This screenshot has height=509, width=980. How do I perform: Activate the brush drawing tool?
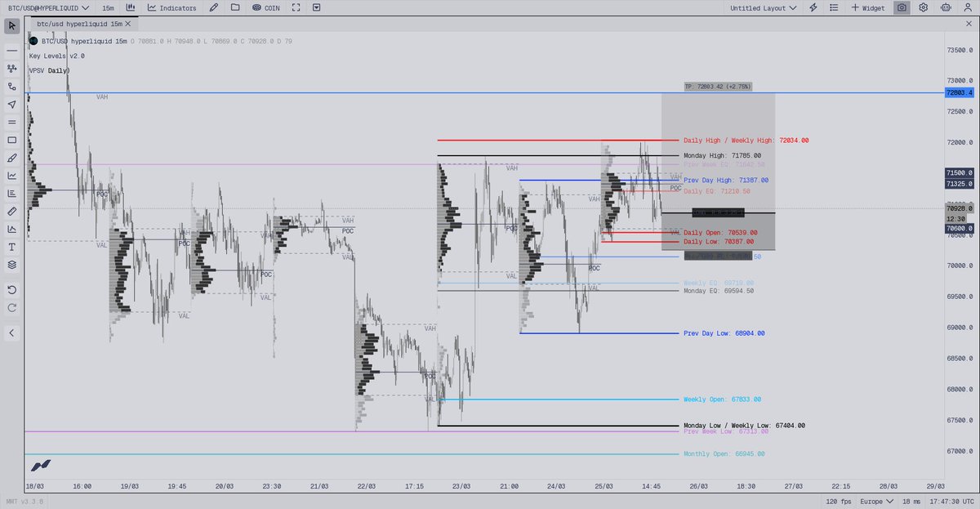pos(12,158)
